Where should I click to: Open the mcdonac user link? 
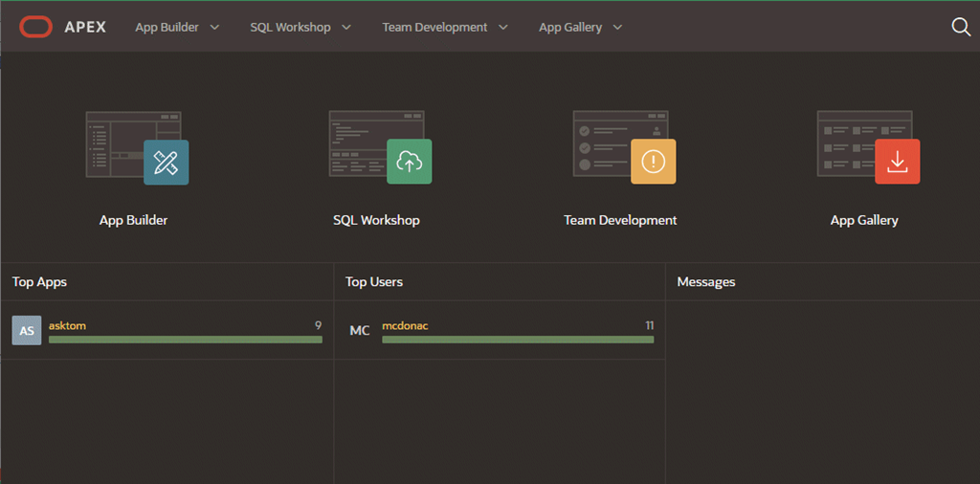tap(405, 325)
